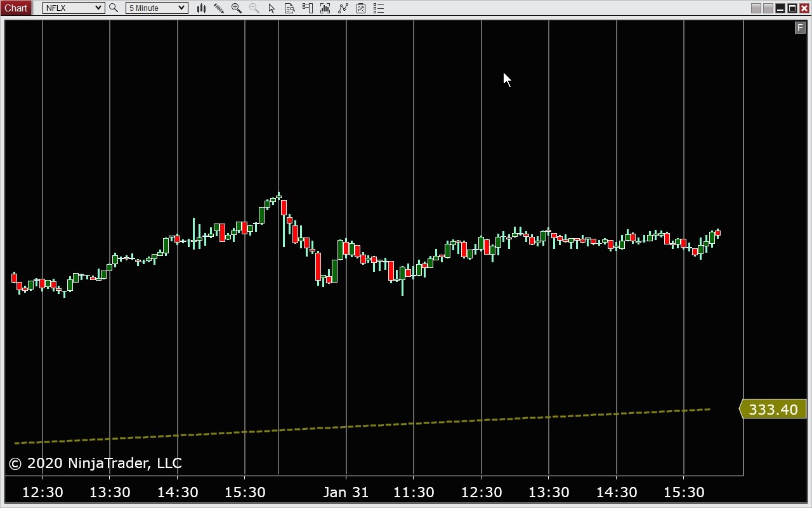Viewport: 812px width, 508px height.
Task: Open the drawing tools pencil icon
Action: click(x=219, y=8)
